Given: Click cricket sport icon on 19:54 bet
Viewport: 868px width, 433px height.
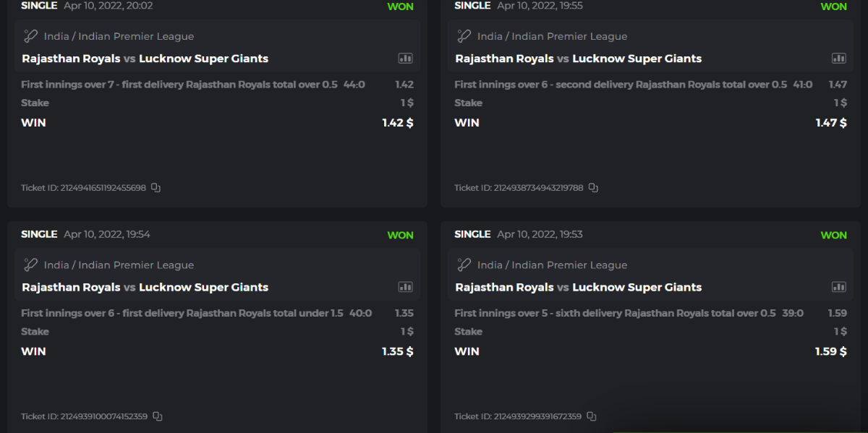Looking at the screenshot, I should coord(30,265).
